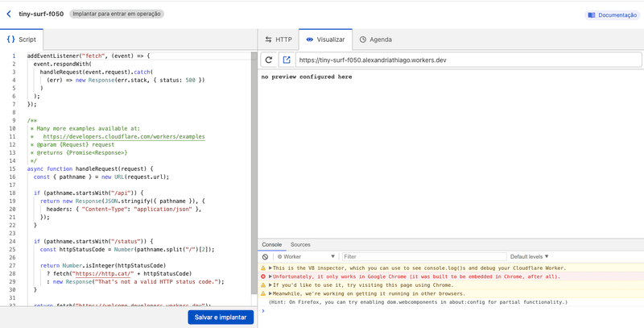Click the warning icon on 'Meanwhile' message

click(263, 293)
